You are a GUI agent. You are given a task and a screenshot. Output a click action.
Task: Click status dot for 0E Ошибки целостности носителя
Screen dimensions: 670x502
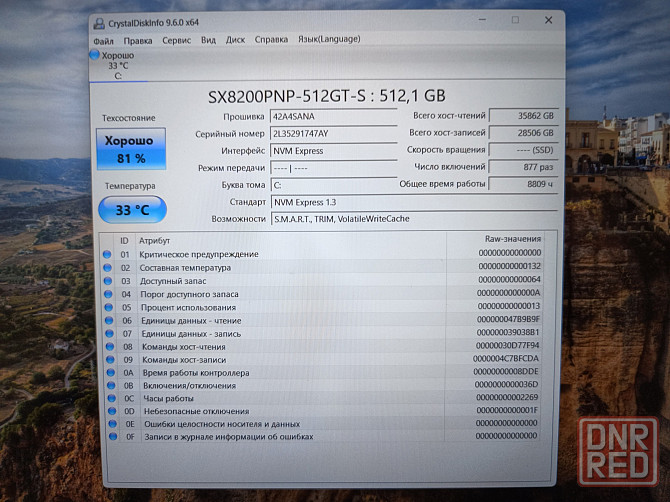(x=112, y=424)
